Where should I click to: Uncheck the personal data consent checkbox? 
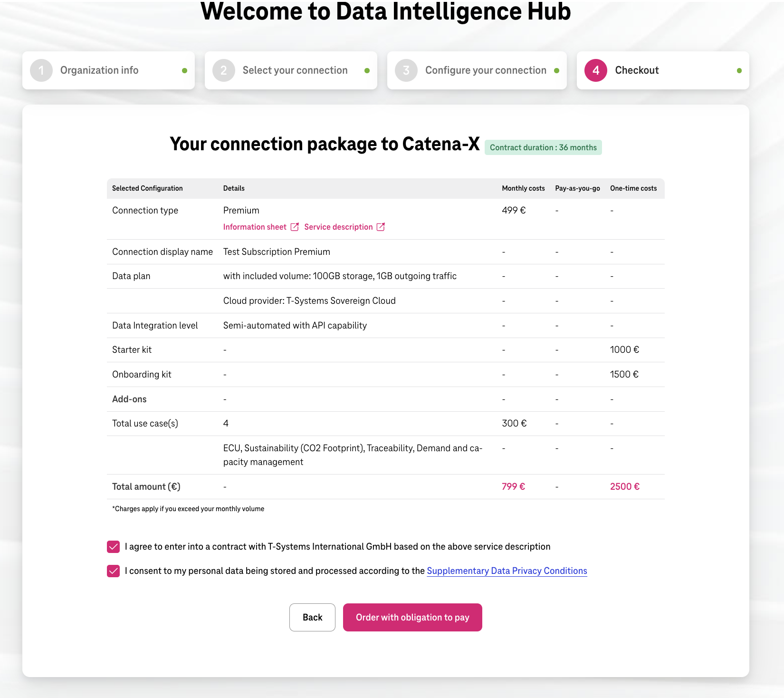coord(113,571)
